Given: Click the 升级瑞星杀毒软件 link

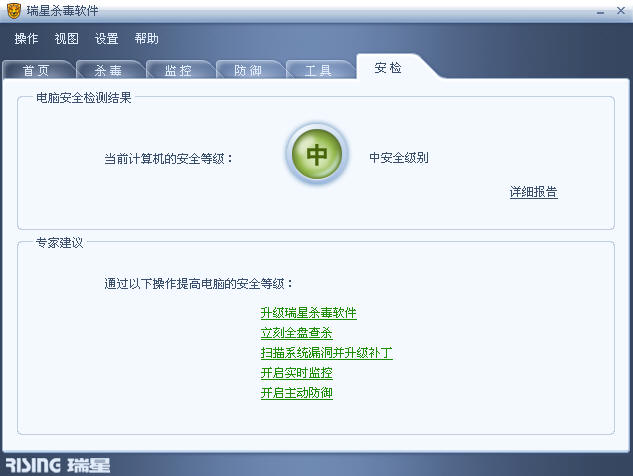Looking at the screenshot, I should pos(308,312).
